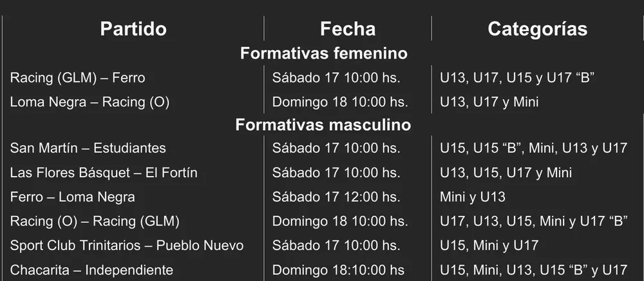Select Sport Club Trinitarios – Pueblo Nuevo
This screenshot has width=644, height=281.
[127, 246]
